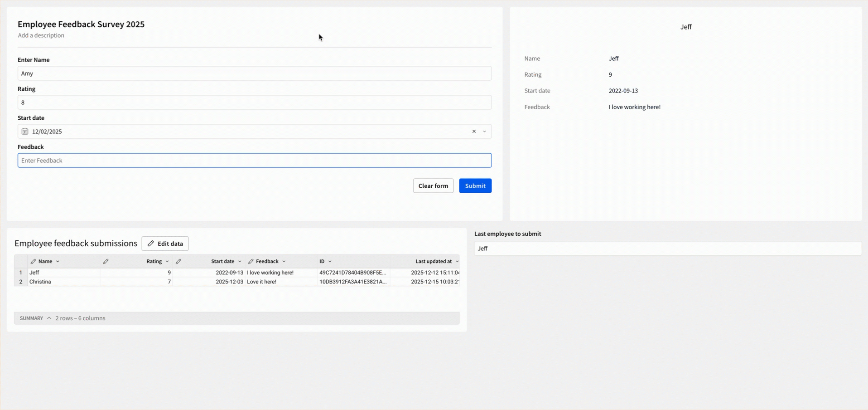
Task: Open the Name column sort dropdown
Action: [58, 261]
